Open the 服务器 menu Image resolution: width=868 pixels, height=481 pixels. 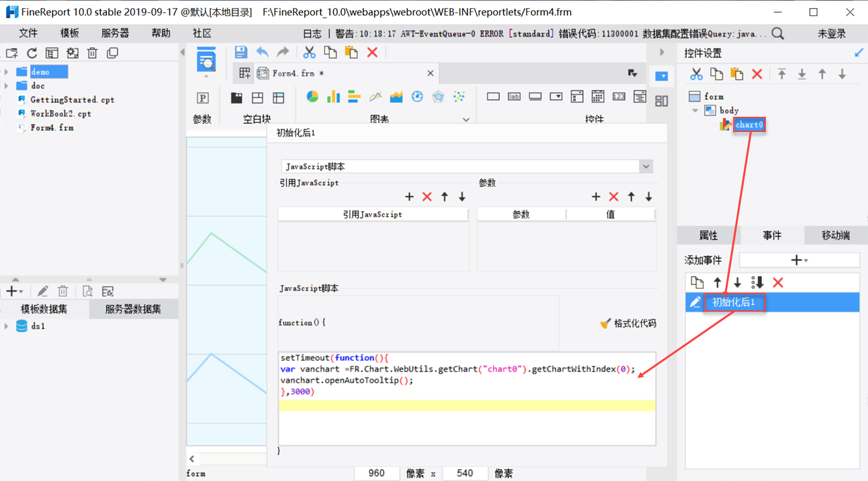click(116, 33)
